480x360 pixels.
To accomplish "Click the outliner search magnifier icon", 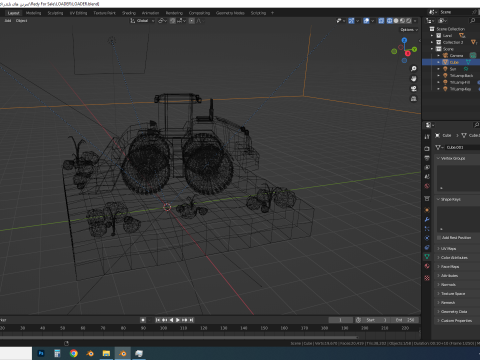I will click(x=472, y=21).
